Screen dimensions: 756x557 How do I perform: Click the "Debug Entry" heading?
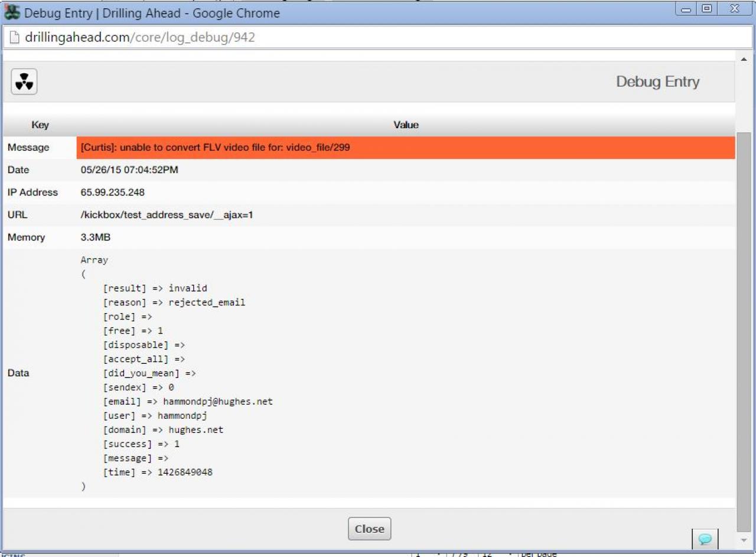tap(658, 82)
